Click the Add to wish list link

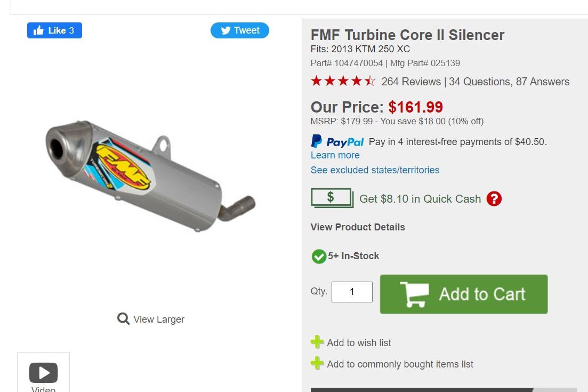pyautogui.click(x=359, y=343)
